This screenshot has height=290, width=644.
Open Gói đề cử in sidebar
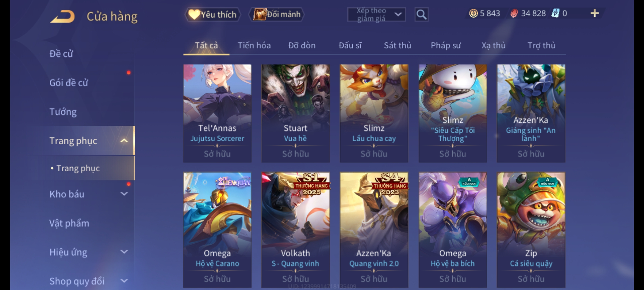point(69,83)
